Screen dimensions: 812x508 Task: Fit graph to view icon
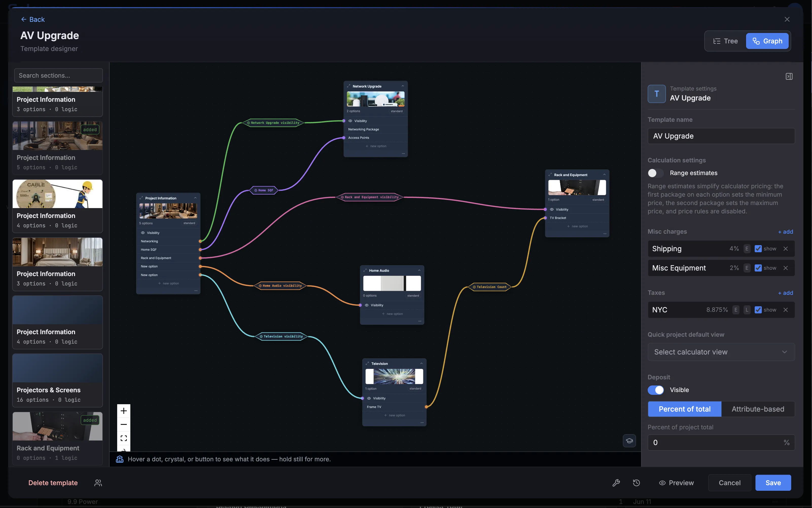coord(123,438)
